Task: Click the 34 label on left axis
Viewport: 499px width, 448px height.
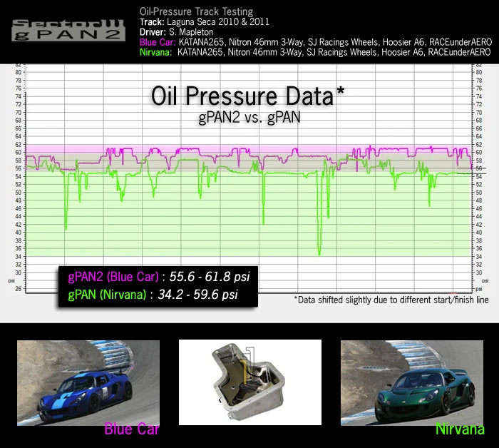Action: 19,257
